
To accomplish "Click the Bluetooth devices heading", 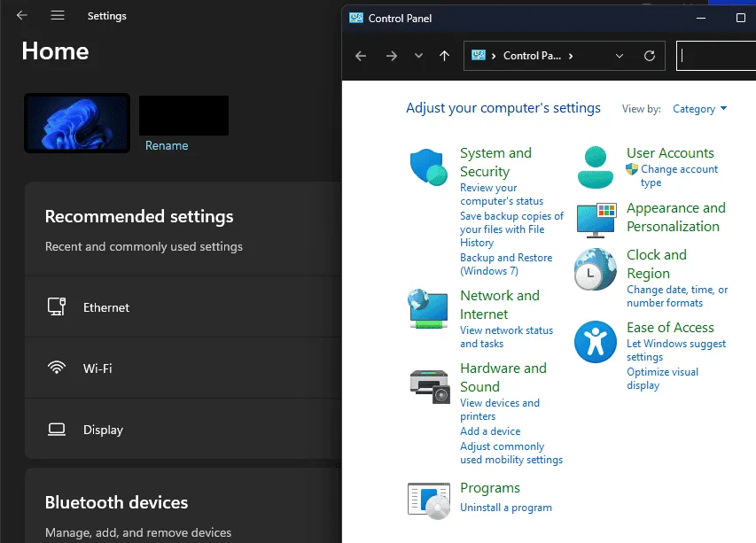I will point(116,502).
